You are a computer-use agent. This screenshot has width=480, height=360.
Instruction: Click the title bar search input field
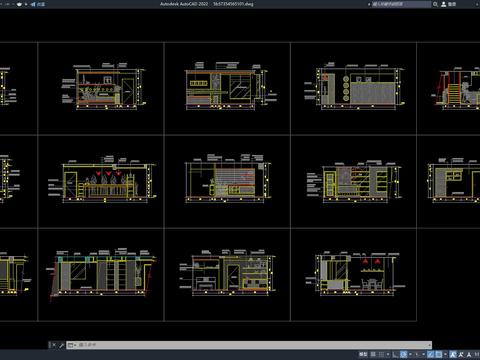[x=401, y=4]
